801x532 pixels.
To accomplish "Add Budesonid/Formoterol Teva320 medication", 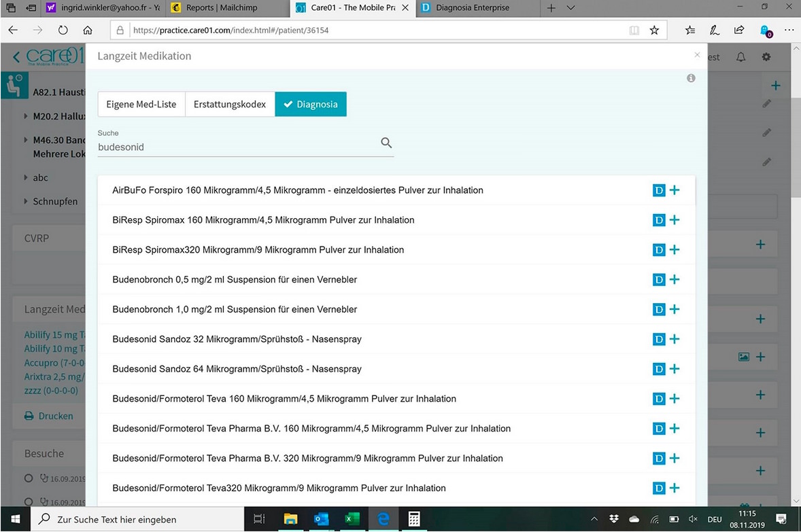I will pyautogui.click(x=675, y=488).
